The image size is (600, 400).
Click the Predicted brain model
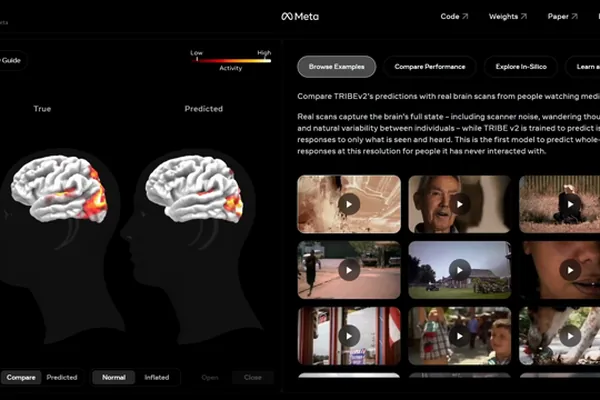pos(194,189)
